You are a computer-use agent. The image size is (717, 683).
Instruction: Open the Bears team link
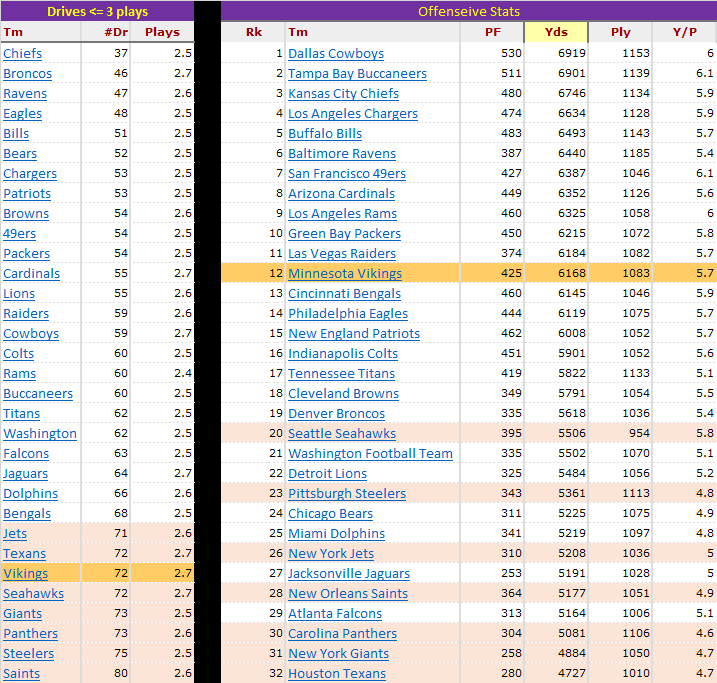(x=20, y=154)
